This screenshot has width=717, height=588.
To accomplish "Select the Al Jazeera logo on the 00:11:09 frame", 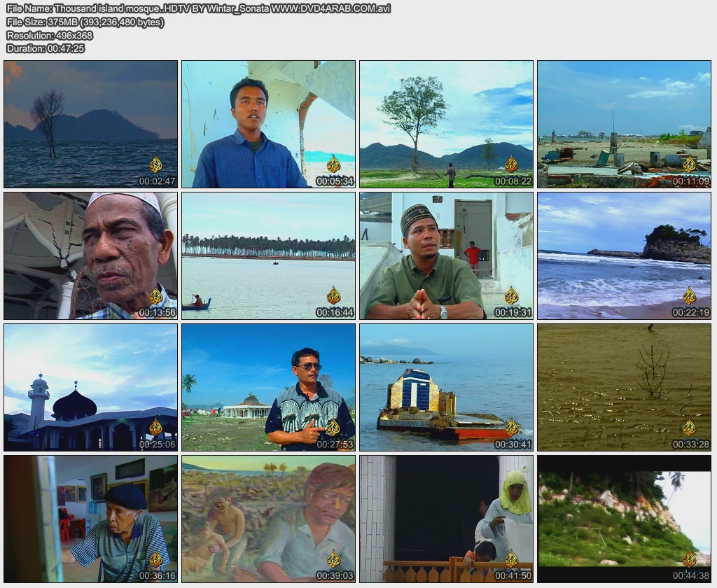I will [690, 164].
